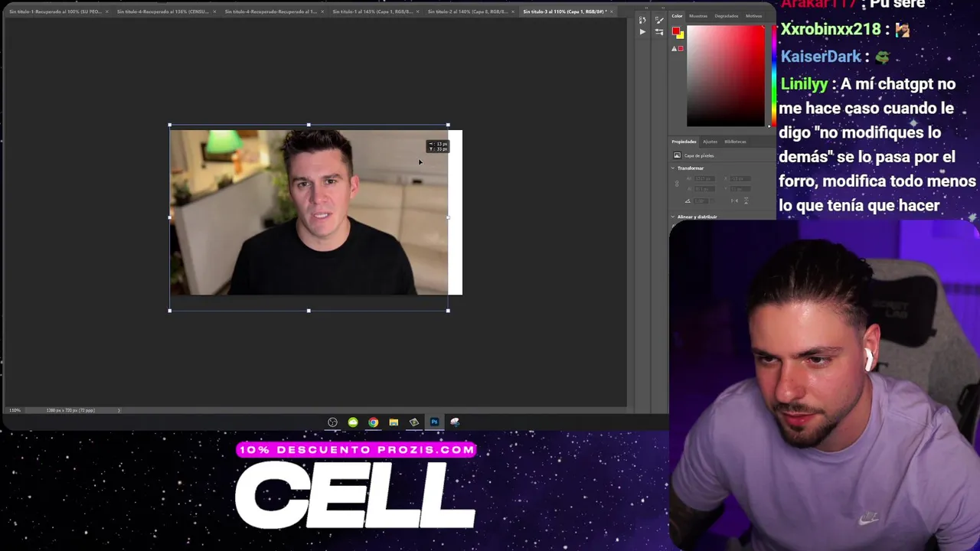
Task: Click the bottom-center transform handle
Action: 309,310
